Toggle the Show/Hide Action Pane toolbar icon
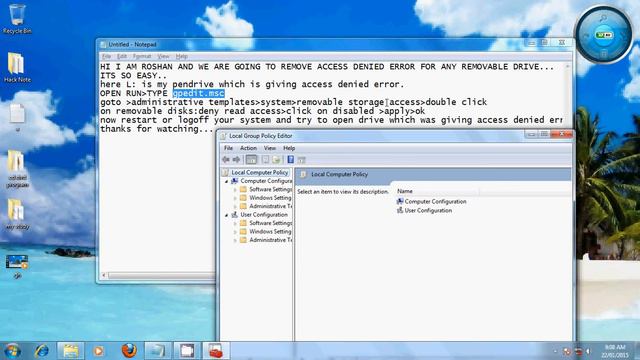The height and width of the screenshot is (360, 640). click(x=302, y=160)
